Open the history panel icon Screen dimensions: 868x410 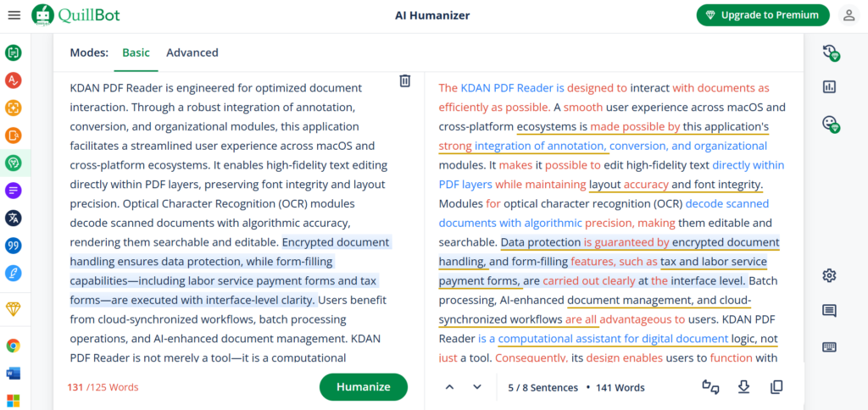tap(830, 53)
